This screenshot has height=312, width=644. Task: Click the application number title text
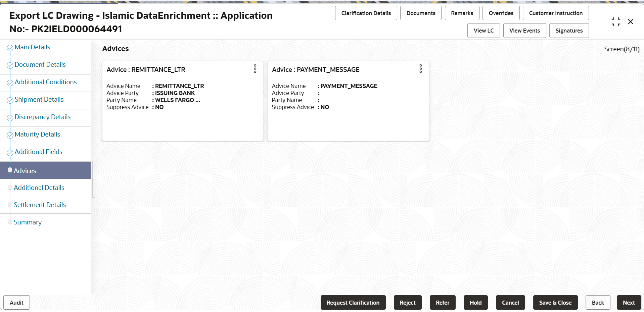click(x=141, y=22)
